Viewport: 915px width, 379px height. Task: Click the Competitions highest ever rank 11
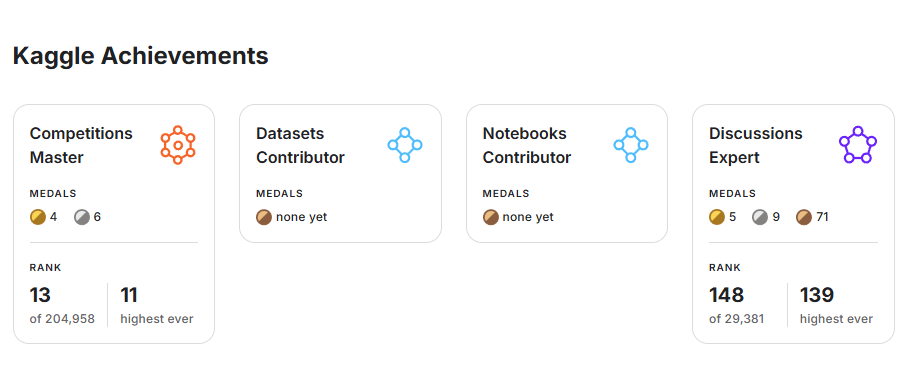pyautogui.click(x=129, y=295)
